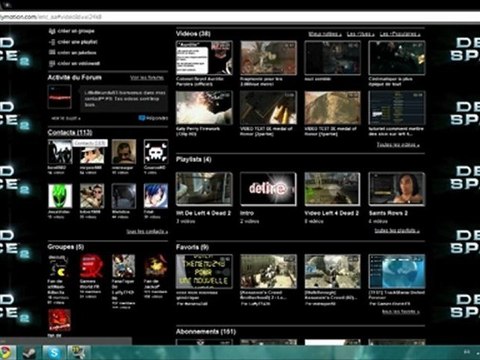Click the browser address bar
Viewport: 480px width, 360px height.
tap(240, 16)
